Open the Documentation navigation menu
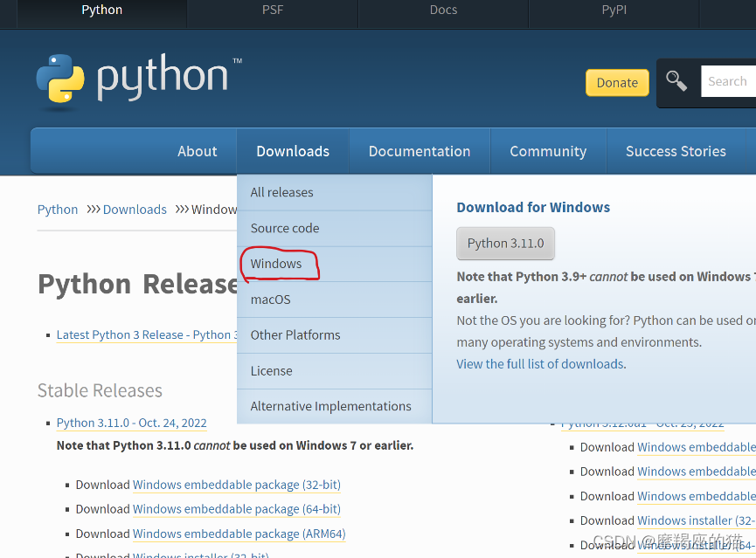Image resolution: width=756 pixels, height=558 pixels. pyautogui.click(x=420, y=151)
